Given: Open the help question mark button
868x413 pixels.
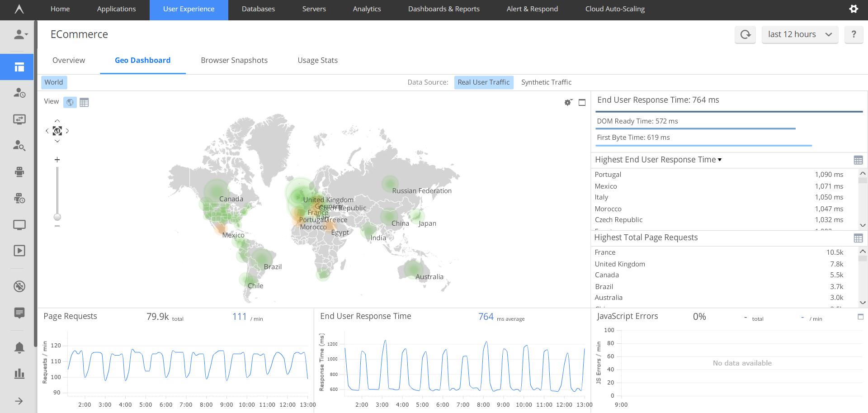Looking at the screenshot, I should (854, 34).
